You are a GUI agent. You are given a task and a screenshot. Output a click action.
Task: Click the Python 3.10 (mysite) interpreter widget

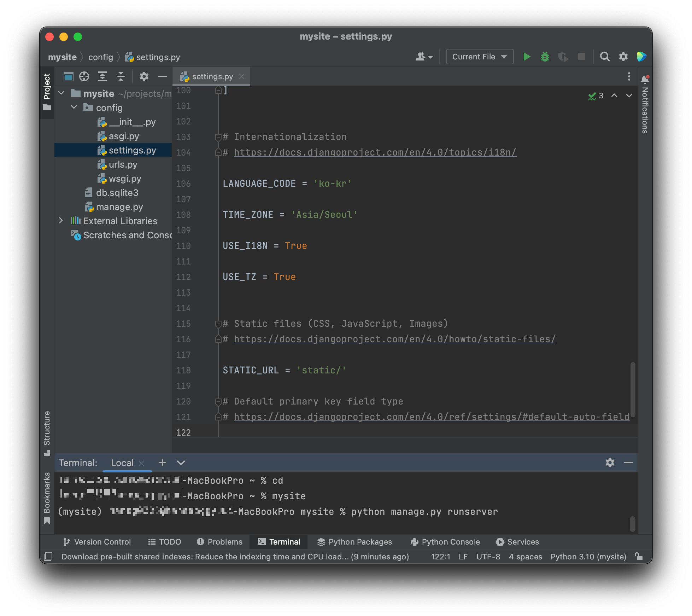click(588, 557)
